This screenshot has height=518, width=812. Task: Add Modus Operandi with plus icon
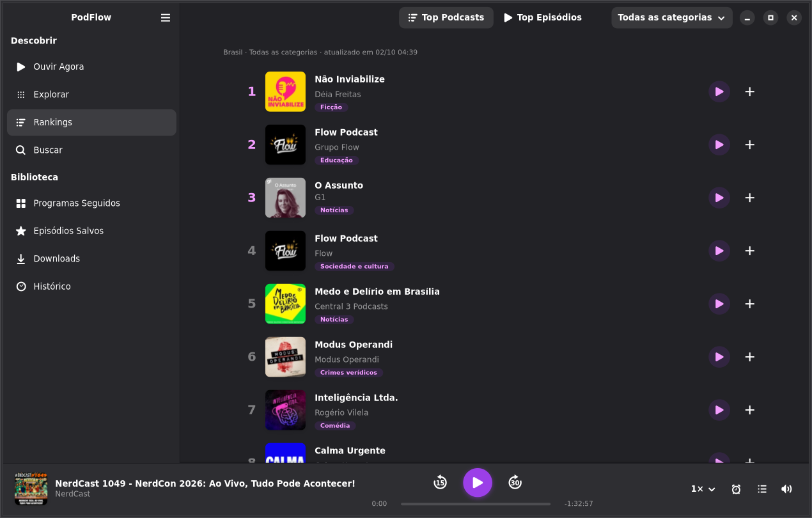[750, 357]
